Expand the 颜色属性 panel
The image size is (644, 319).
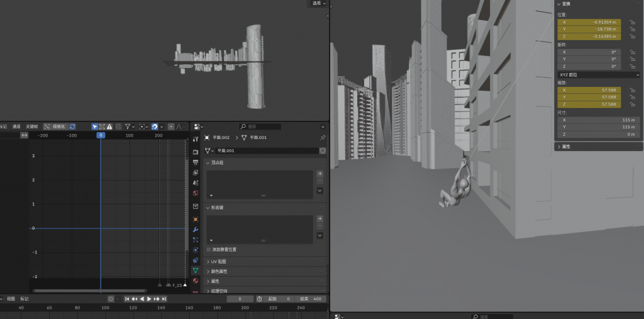[x=220, y=271]
